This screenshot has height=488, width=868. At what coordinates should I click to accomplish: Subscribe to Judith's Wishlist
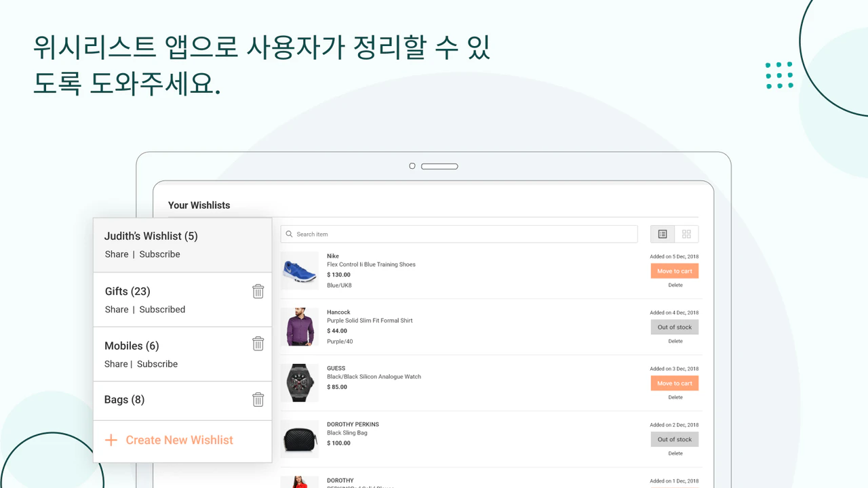pyautogui.click(x=159, y=254)
